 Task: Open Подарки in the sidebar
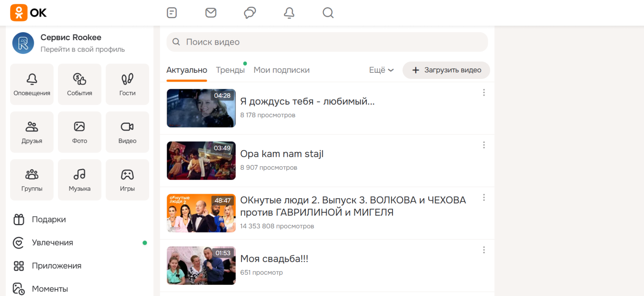click(x=49, y=220)
